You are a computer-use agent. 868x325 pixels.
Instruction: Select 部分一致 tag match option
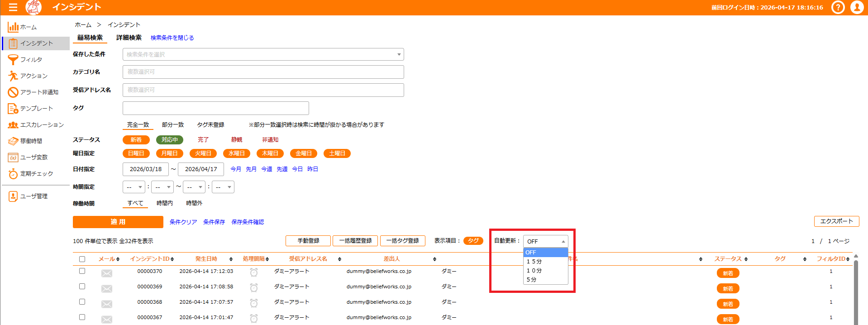click(x=173, y=125)
